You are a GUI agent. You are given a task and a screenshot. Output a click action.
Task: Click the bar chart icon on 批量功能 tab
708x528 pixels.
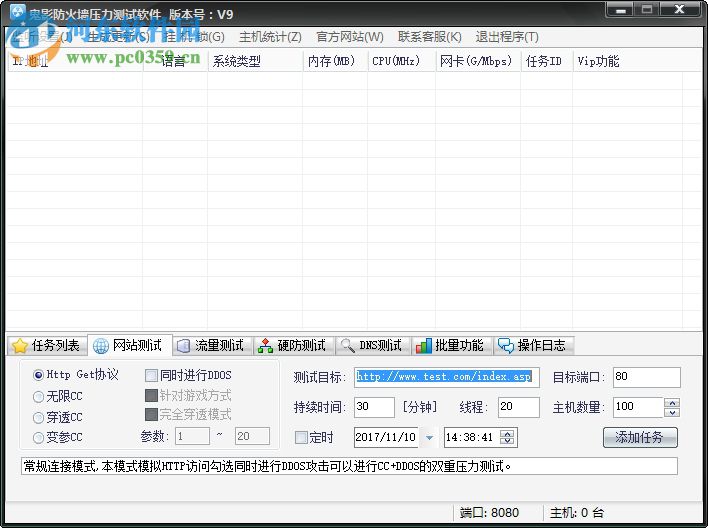(x=423, y=346)
